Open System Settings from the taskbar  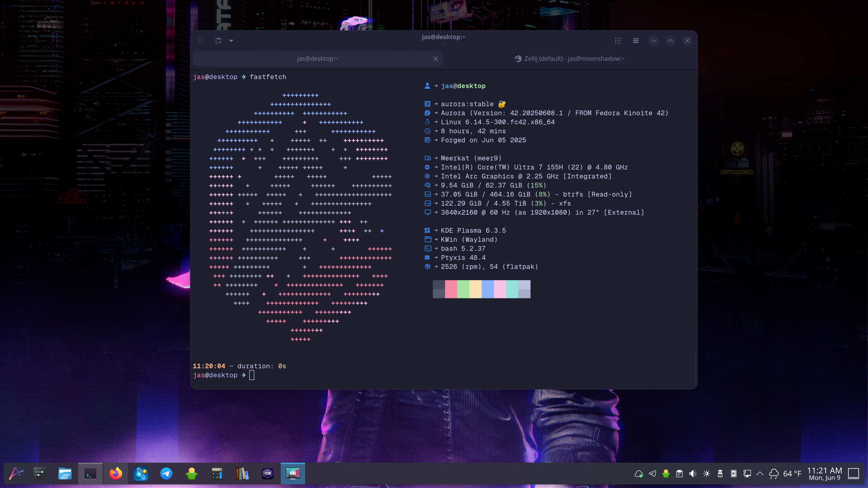tap(40, 474)
